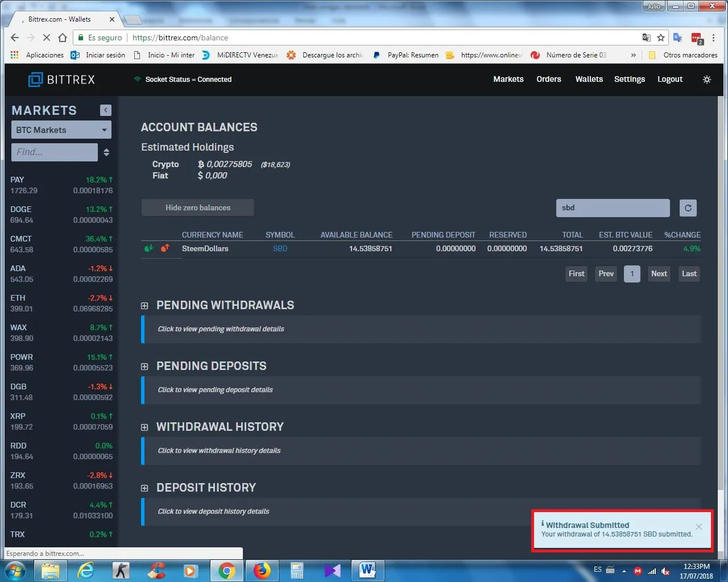Open the Windows Start menu

click(x=15, y=571)
